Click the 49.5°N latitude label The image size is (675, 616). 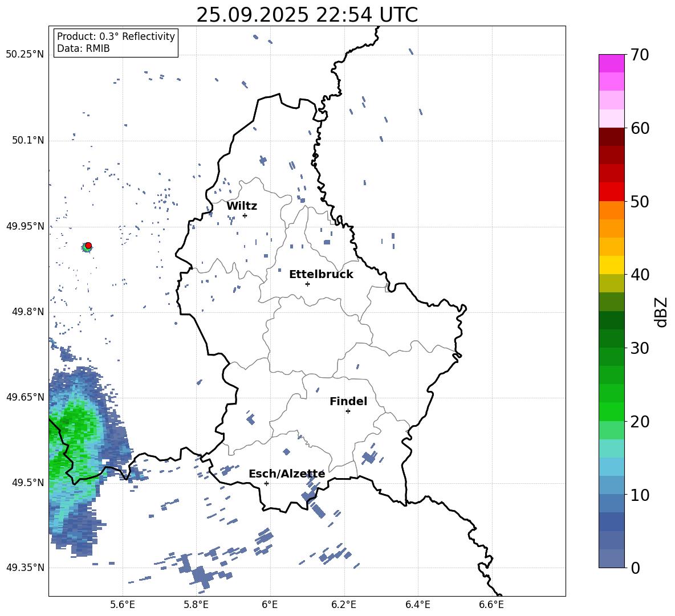28,483
